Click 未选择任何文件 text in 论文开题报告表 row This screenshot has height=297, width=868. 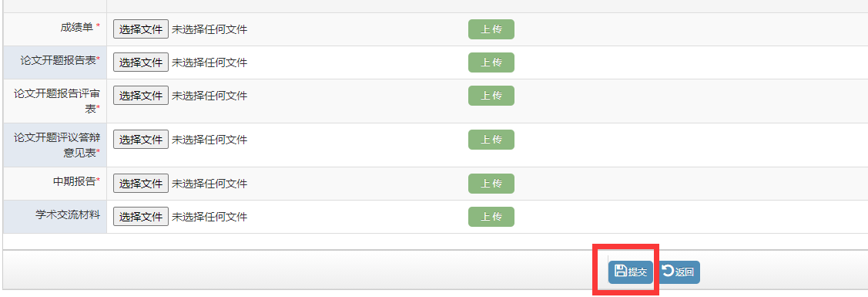(209, 63)
